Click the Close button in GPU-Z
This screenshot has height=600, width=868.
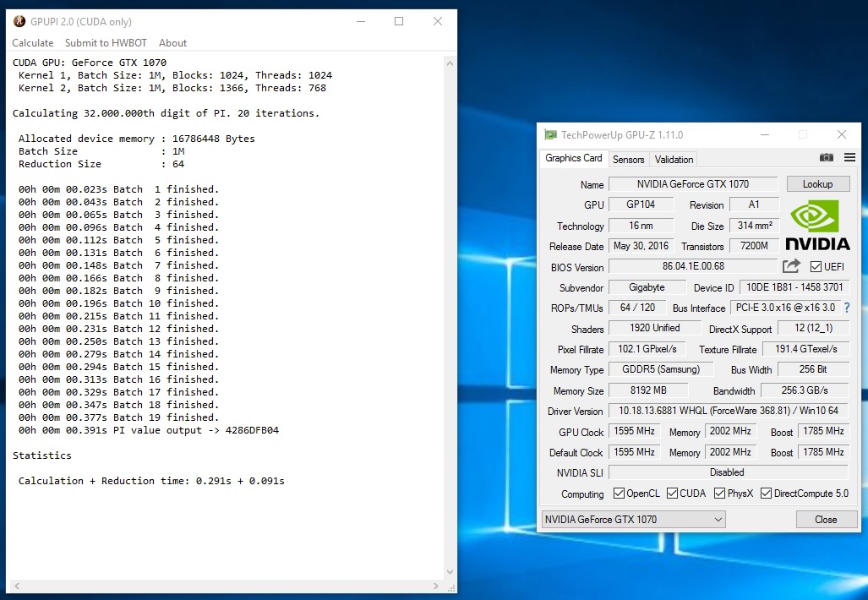click(826, 519)
